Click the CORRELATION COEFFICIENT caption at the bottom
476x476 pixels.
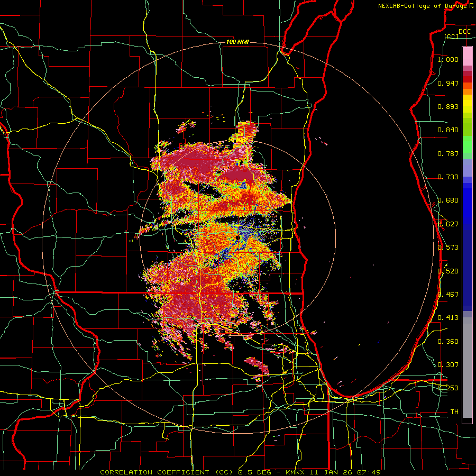pyautogui.click(x=241, y=472)
